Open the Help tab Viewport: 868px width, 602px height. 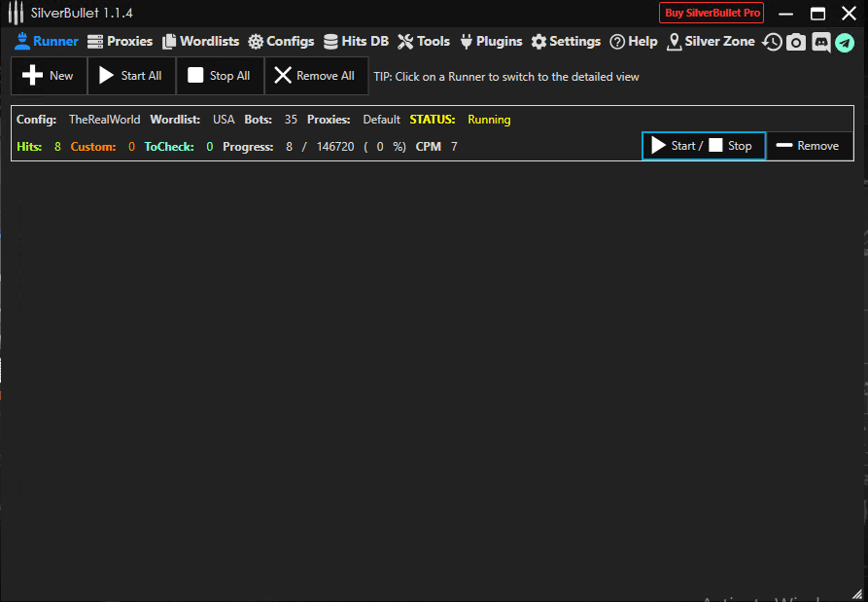coord(634,42)
